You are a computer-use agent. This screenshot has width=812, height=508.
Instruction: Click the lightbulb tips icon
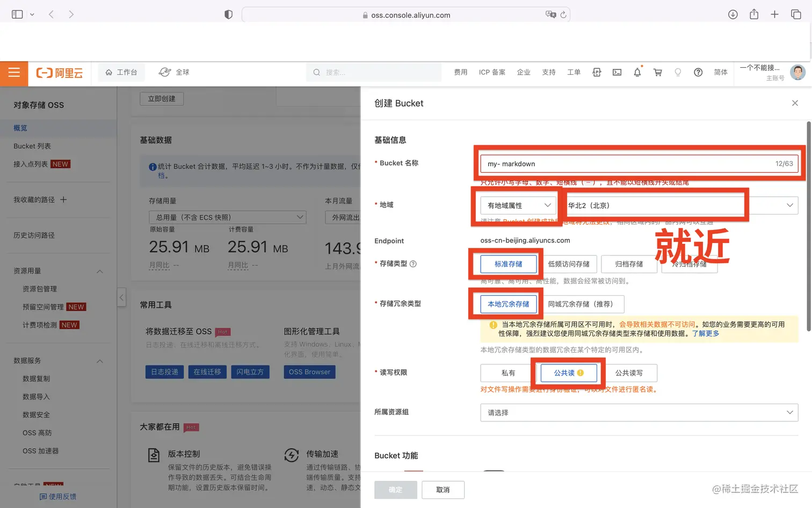(x=678, y=72)
